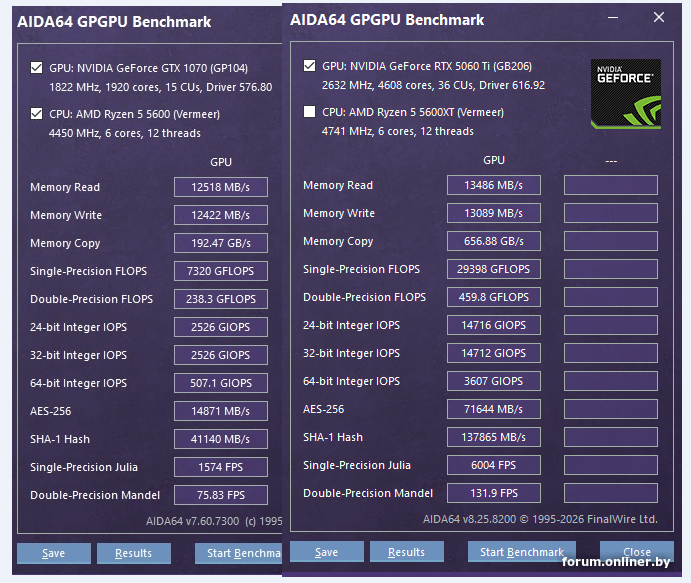Minimize the right AIDA64 benchmark window
This screenshot has height=583, width=691.
tap(613, 18)
